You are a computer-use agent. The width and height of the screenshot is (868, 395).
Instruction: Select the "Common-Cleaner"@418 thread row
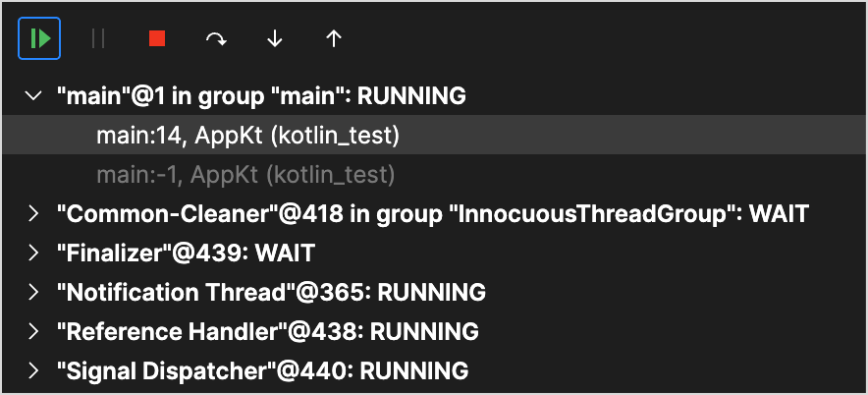point(432,214)
